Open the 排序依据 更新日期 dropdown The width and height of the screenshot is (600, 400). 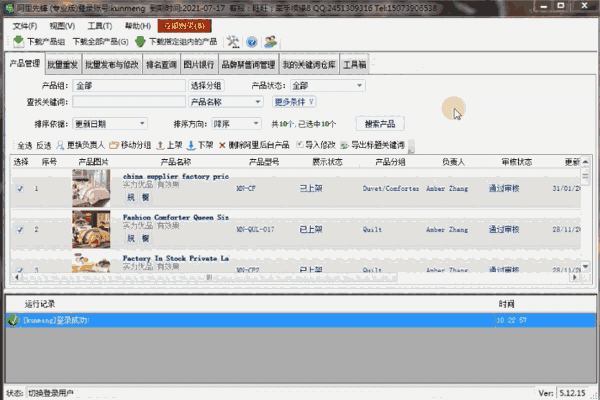point(110,124)
